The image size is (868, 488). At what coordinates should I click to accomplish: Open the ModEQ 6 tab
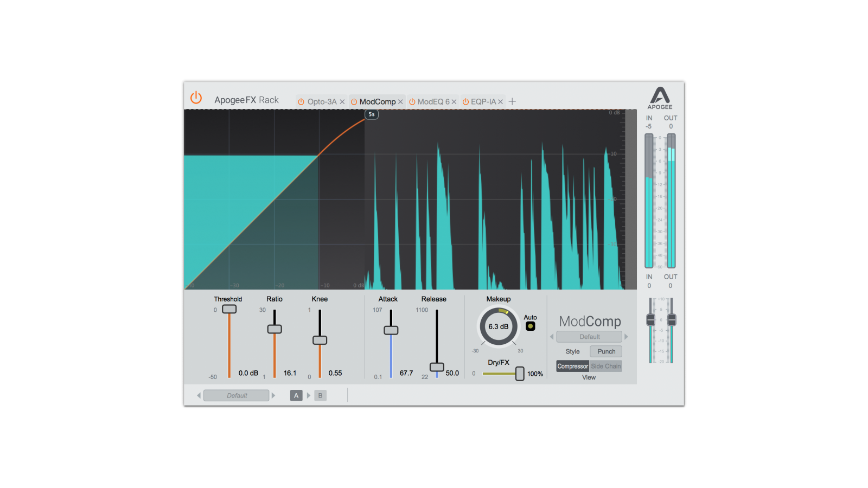[x=433, y=101]
